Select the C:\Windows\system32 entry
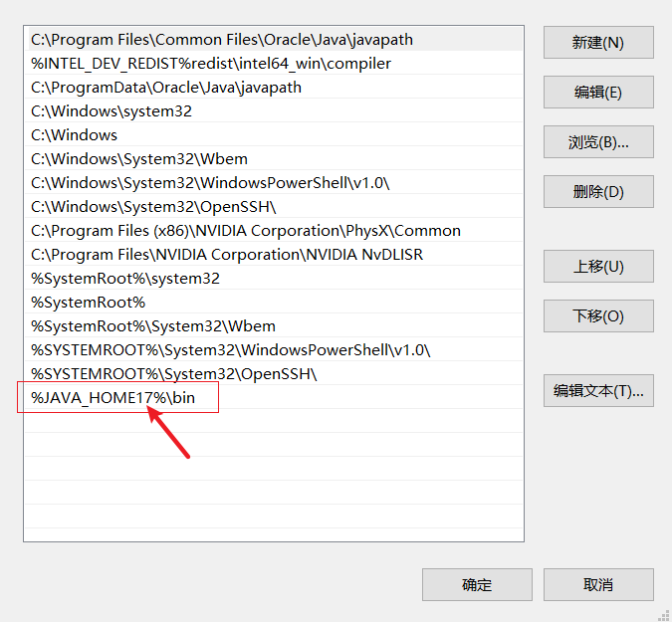Image resolution: width=672 pixels, height=622 pixels. (274, 111)
